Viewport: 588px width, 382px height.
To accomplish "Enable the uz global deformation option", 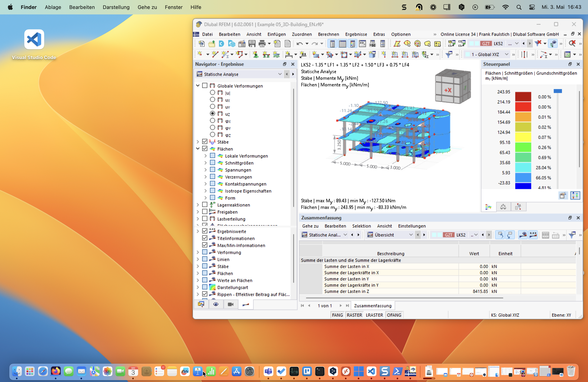I will pyautogui.click(x=213, y=114).
